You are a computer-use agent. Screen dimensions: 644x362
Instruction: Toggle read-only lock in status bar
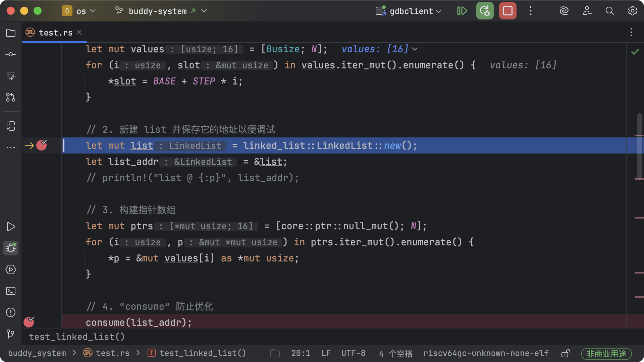566,353
